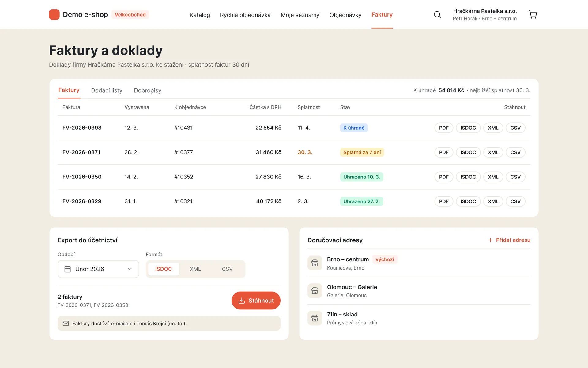This screenshot has height=368, width=588.
Task: Select CSV export format
Action: tap(227, 269)
